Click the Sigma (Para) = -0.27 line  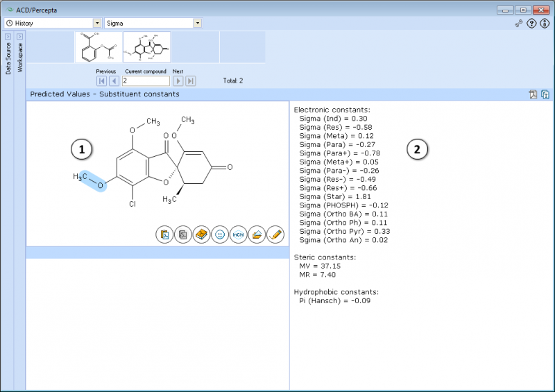[337, 145]
